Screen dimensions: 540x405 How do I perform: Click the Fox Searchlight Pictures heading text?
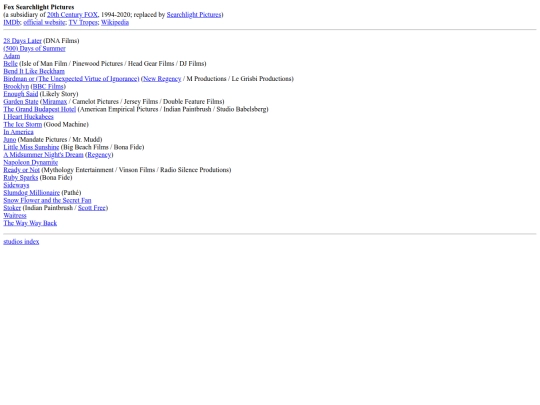point(39,7)
